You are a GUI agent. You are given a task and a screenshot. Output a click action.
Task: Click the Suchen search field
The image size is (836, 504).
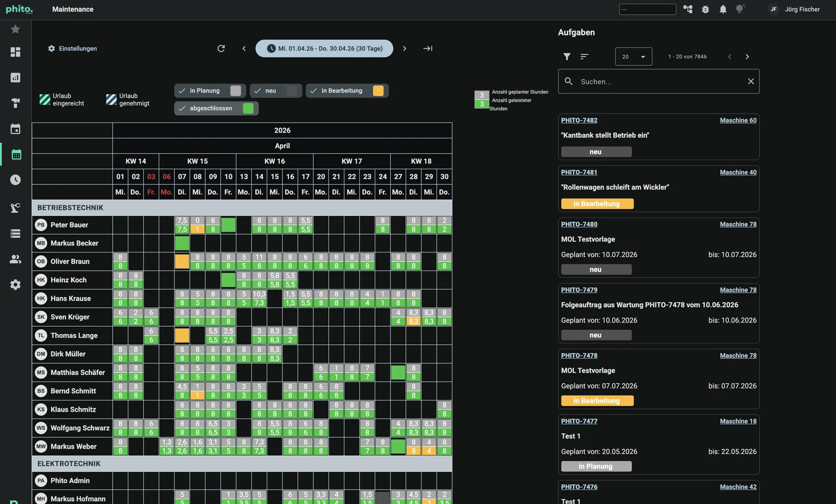pos(659,81)
